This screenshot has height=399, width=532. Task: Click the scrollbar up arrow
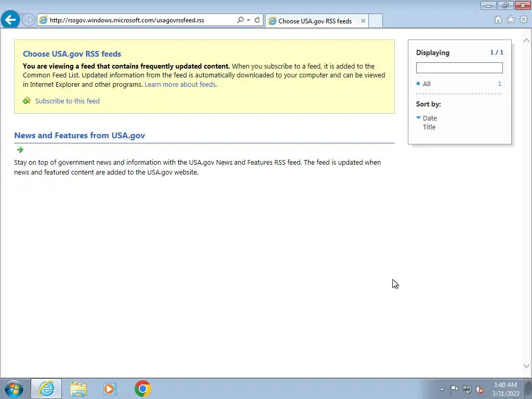click(527, 41)
